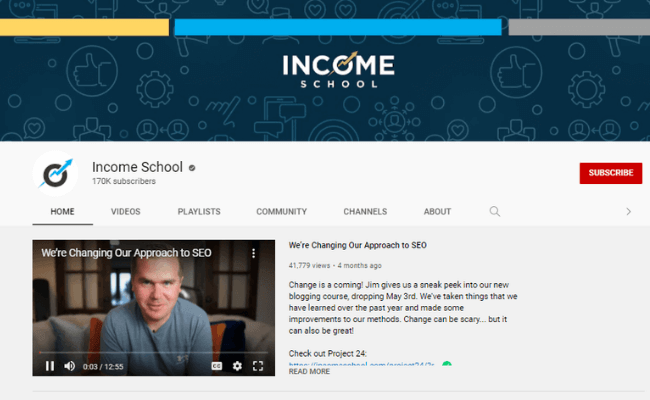Open video settings gear
This screenshot has height=400, width=650.
(x=237, y=366)
